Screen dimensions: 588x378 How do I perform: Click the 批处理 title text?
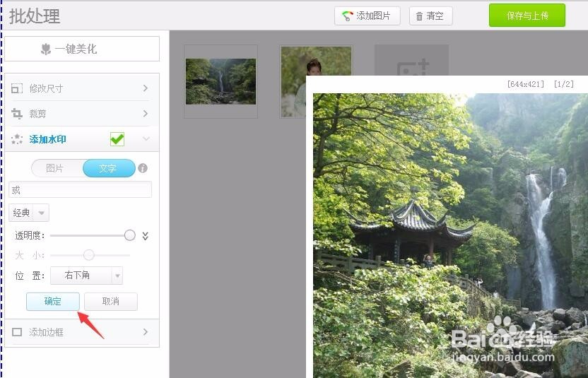[35, 16]
